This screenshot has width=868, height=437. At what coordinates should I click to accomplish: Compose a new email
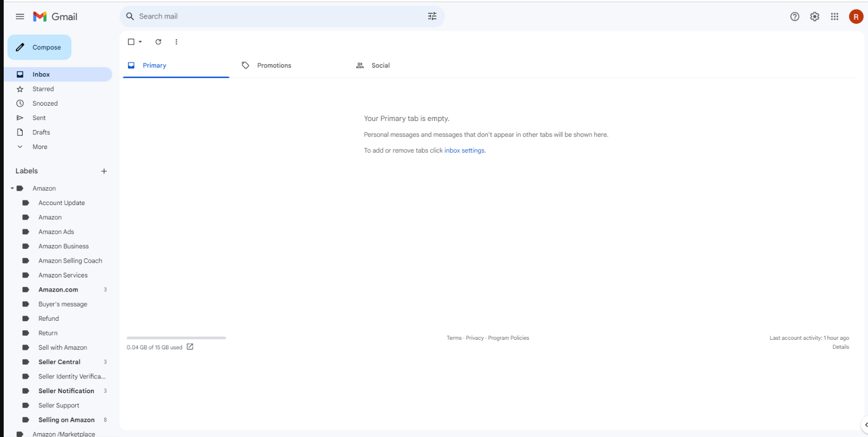tap(40, 48)
